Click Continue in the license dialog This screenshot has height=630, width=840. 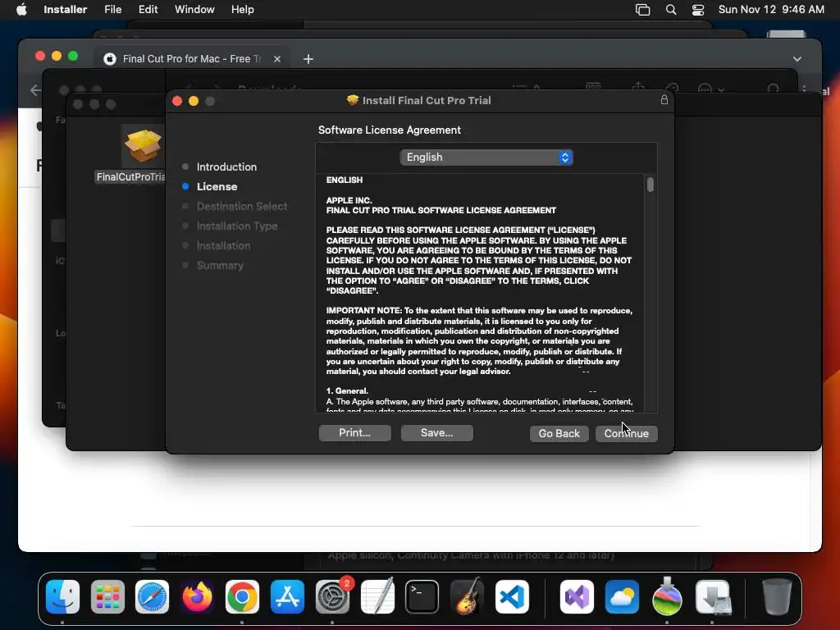tap(626, 433)
